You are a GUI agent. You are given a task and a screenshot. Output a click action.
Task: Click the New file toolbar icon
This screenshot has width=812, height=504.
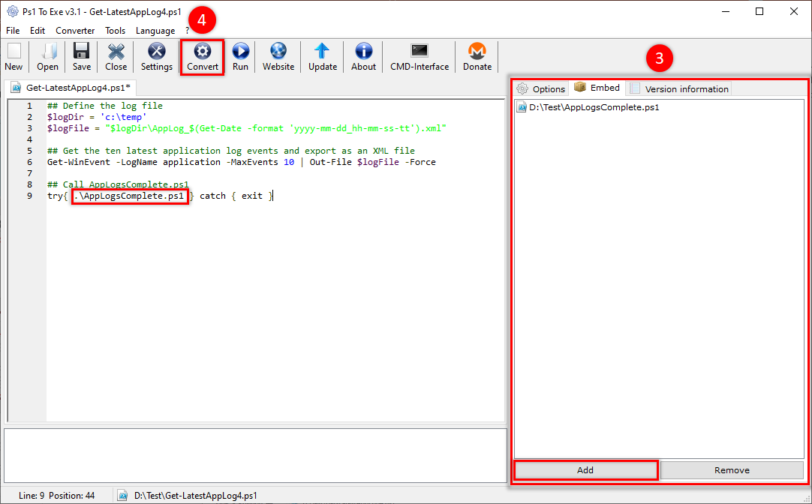point(14,51)
